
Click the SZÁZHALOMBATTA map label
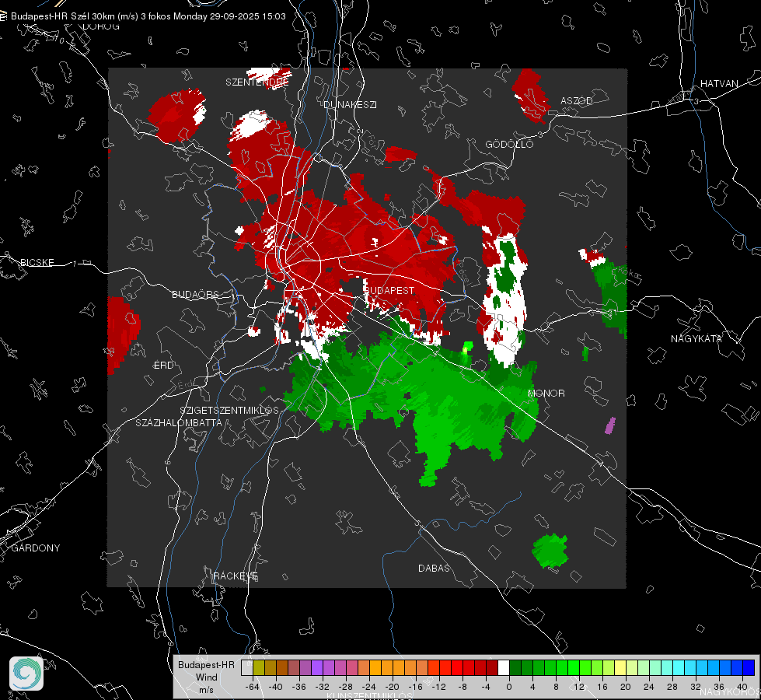[179, 422]
